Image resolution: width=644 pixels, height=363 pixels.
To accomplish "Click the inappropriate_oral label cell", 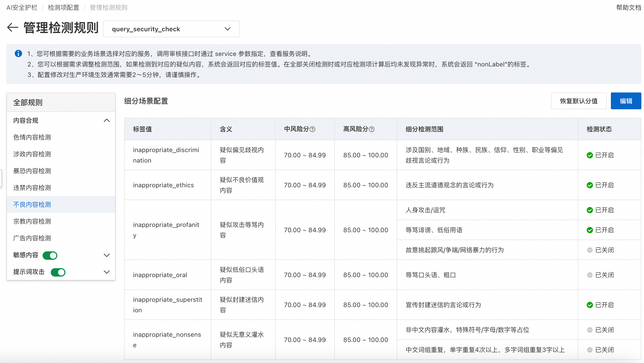I will coord(168,275).
